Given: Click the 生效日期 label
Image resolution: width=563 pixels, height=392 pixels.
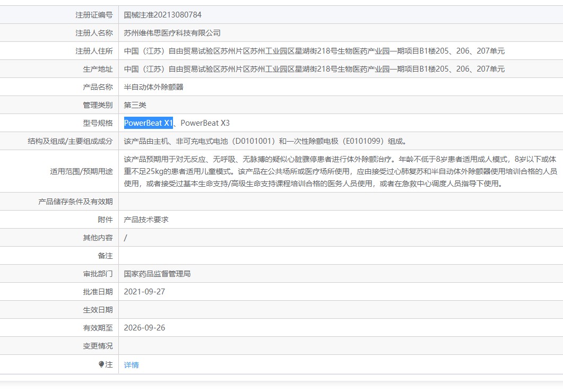Looking at the screenshot, I should click(98, 309).
